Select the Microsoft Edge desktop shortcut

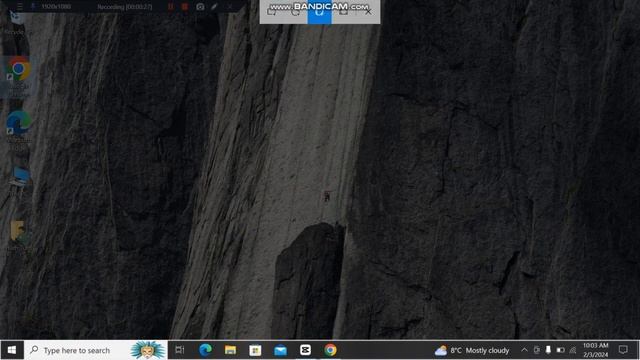(x=19, y=130)
